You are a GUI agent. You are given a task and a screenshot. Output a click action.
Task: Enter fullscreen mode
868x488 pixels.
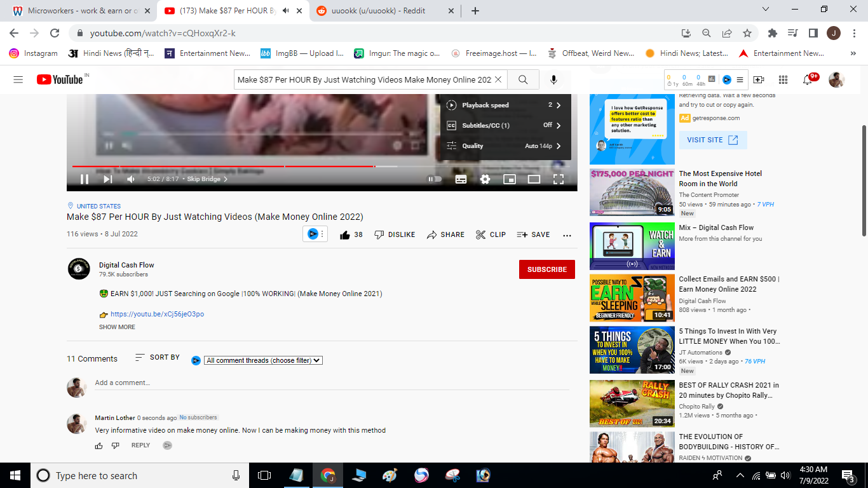coord(559,179)
